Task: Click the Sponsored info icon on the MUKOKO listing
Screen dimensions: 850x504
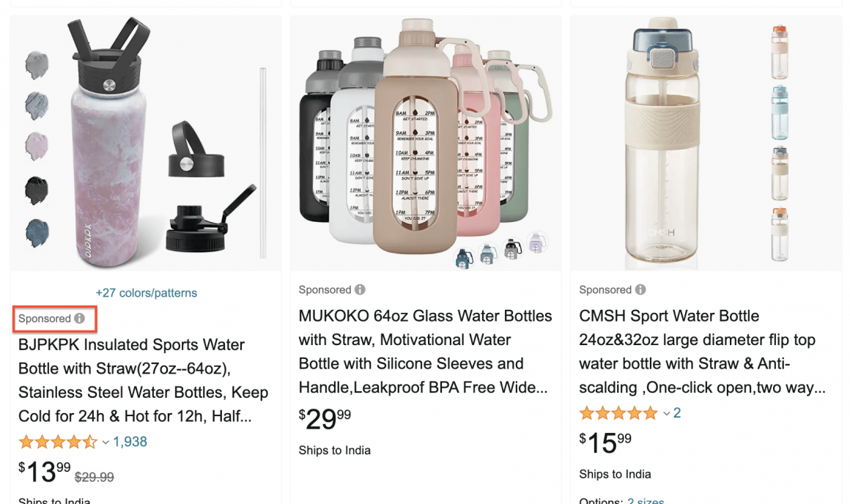Action: point(360,289)
